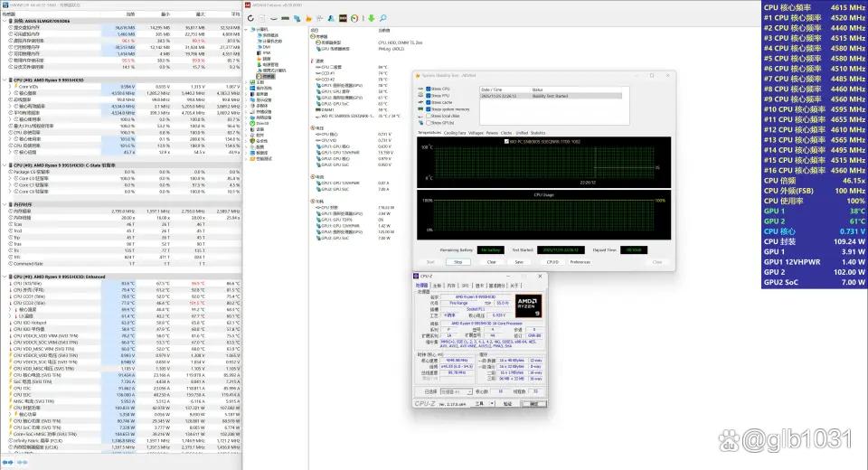Click the green download arrow in AIDA64 toolbar
Screen dimensions: 868x470
tap(373, 18)
